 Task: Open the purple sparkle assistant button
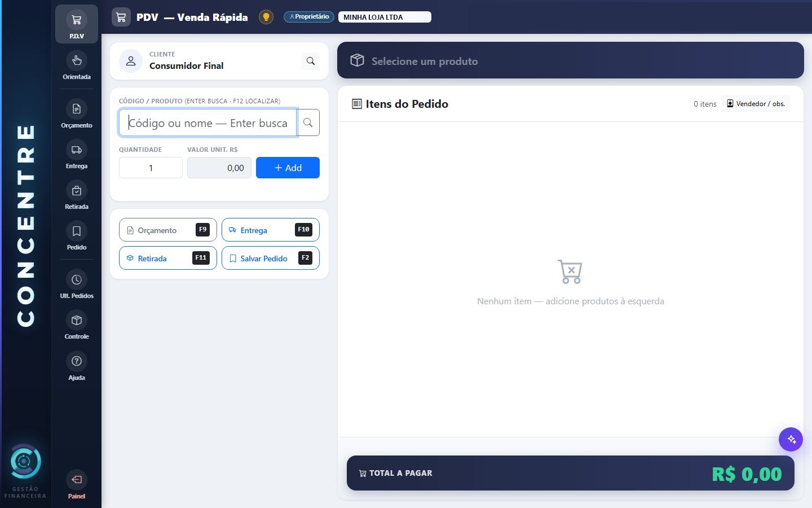pyautogui.click(x=791, y=439)
